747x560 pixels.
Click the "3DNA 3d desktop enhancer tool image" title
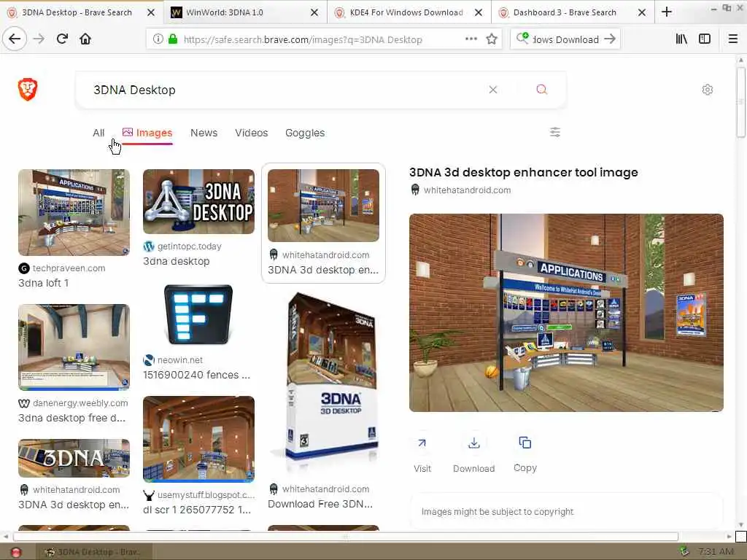(x=524, y=172)
